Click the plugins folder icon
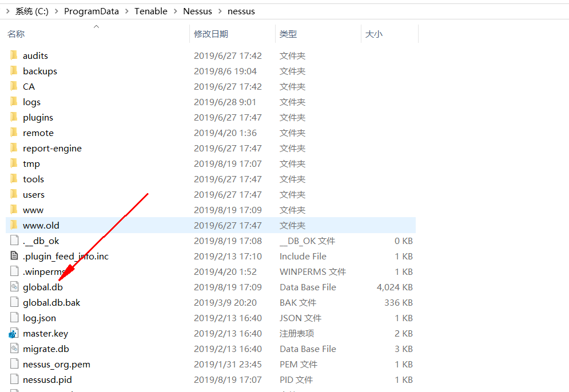 click(x=14, y=117)
